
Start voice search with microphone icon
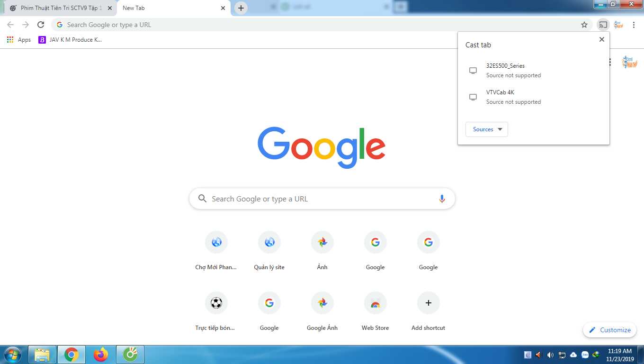[x=442, y=199]
